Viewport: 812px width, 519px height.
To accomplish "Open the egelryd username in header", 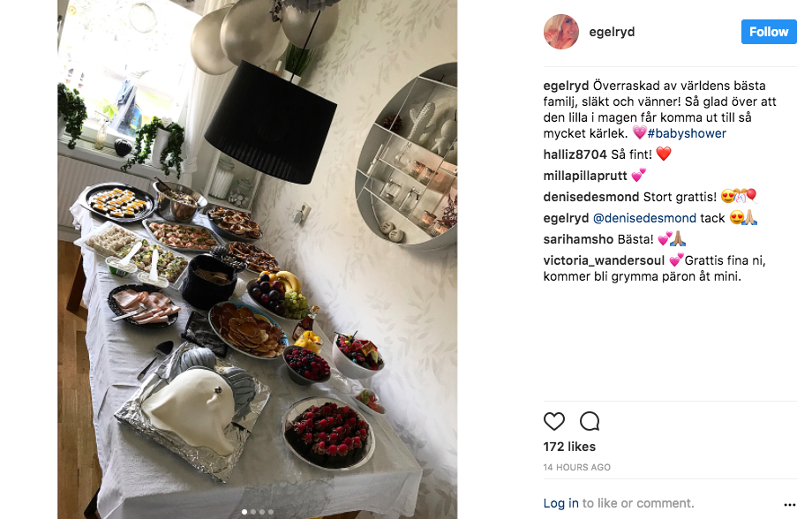I will coord(612,32).
